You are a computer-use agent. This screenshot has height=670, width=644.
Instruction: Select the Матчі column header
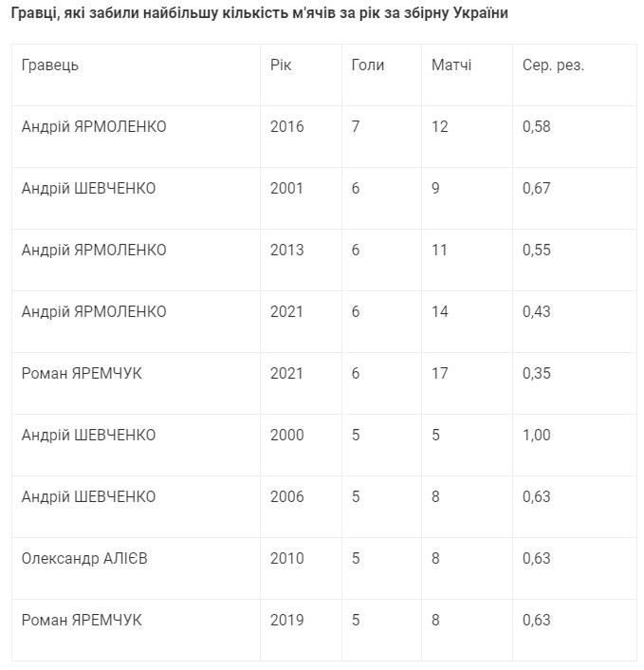click(x=451, y=65)
